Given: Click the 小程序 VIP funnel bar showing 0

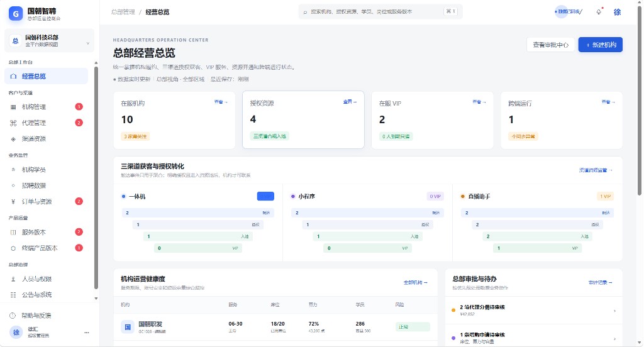Looking at the screenshot, I should (x=367, y=248).
